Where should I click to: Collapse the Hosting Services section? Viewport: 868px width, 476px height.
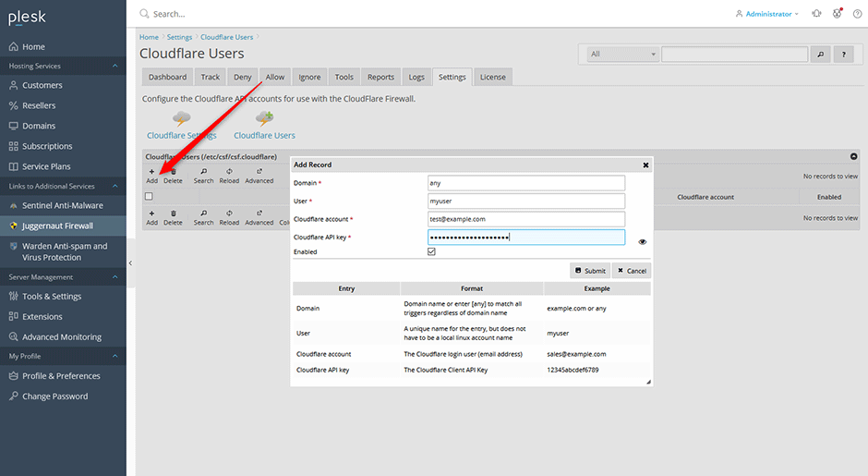115,66
